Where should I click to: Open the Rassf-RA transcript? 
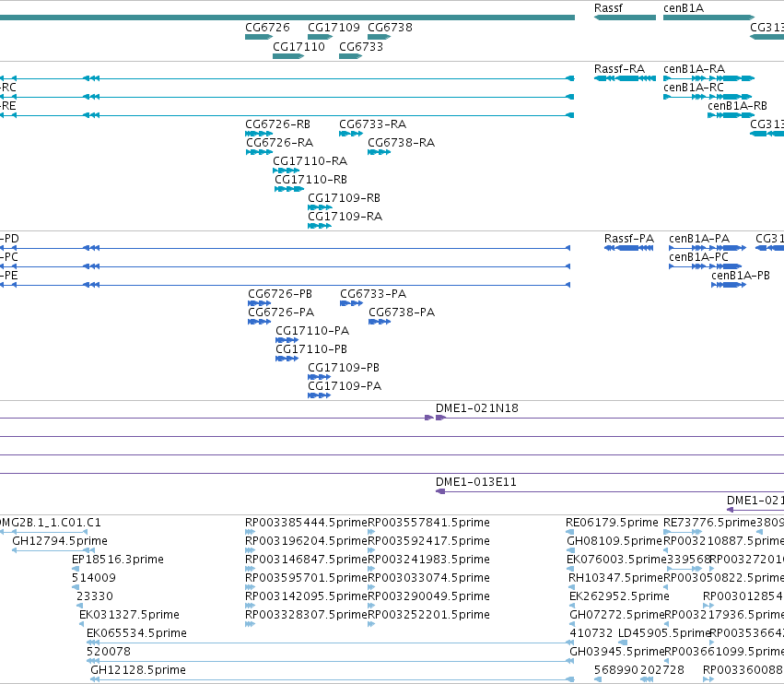tap(625, 78)
